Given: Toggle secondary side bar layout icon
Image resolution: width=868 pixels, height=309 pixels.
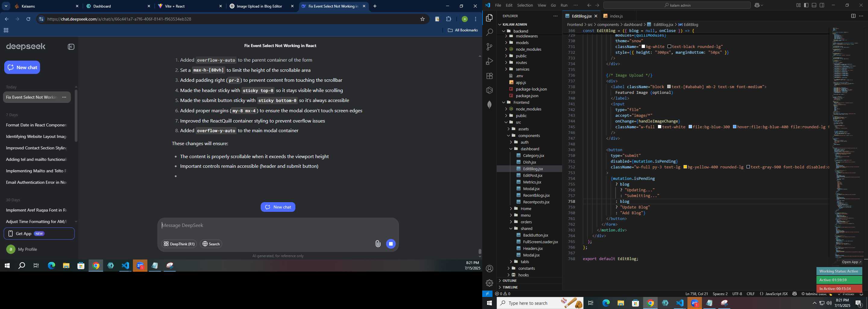Looking at the screenshot, I should 822,5.
